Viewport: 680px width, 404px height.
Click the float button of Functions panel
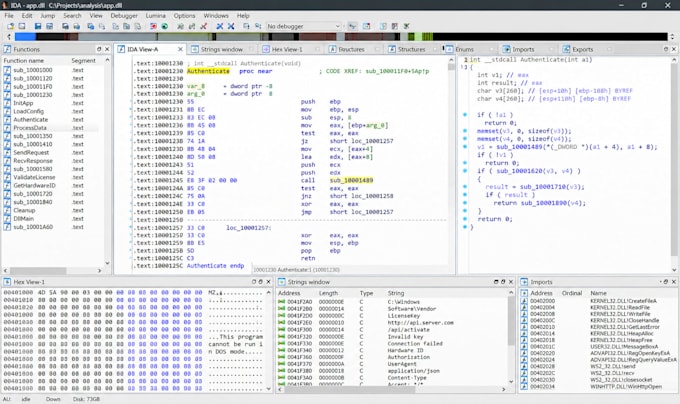point(99,49)
